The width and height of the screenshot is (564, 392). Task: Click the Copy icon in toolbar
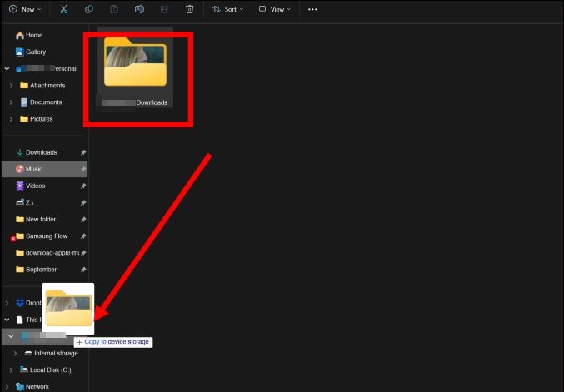[x=89, y=9]
